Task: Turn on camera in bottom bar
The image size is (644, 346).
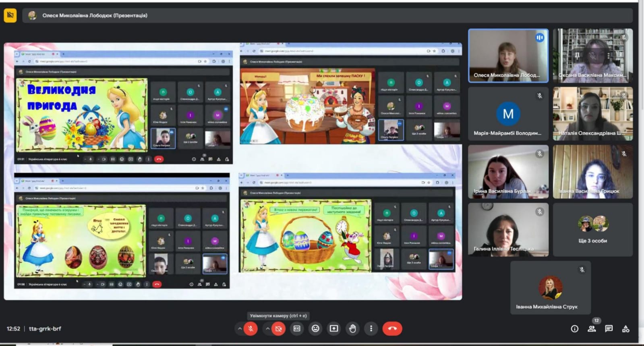Action: click(x=278, y=329)
